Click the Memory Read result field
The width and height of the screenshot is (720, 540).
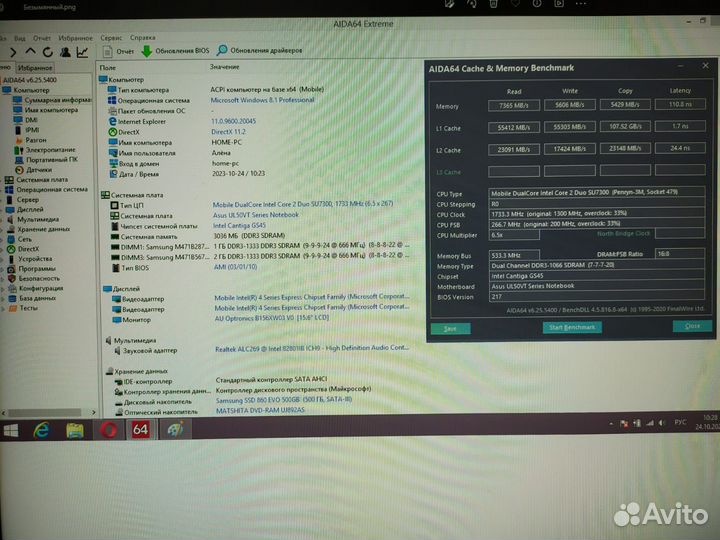[x=513, y=105]
